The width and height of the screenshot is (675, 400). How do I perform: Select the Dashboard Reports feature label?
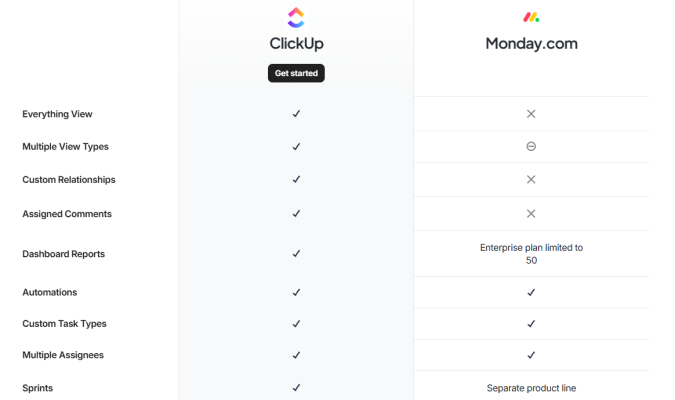click(63, 254)
